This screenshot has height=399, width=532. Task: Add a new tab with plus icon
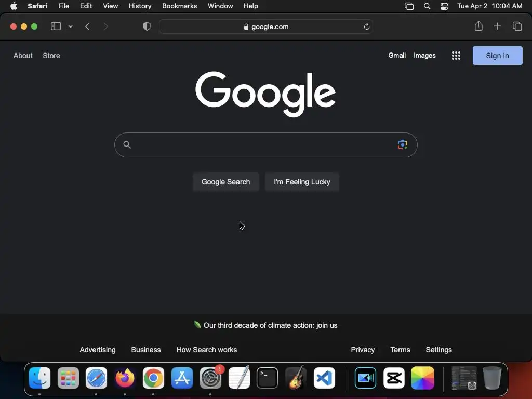click(x=497, y=26)
